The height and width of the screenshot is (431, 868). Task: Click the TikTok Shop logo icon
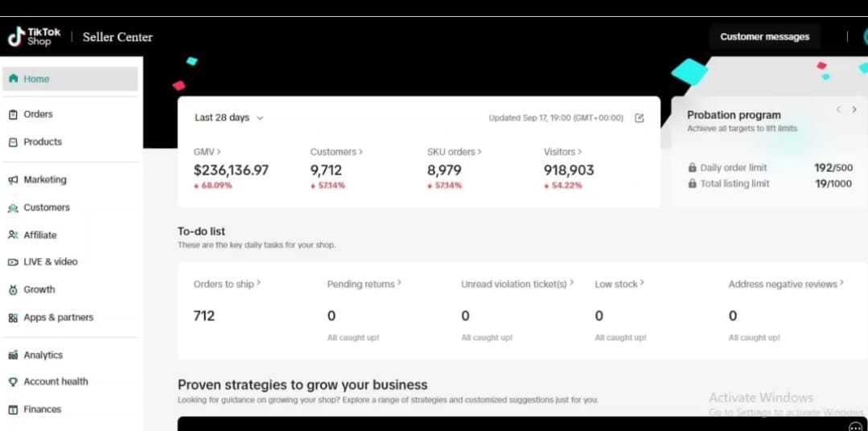point(16,36)
